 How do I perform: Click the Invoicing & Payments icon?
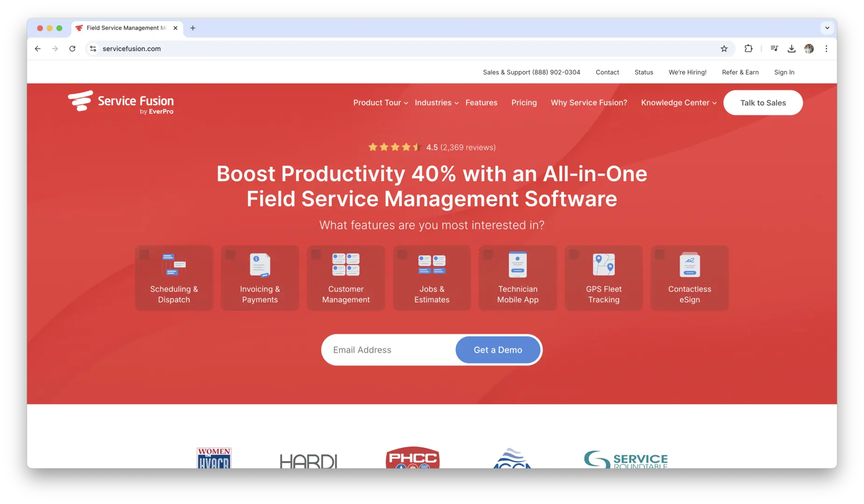pos(260,265)
